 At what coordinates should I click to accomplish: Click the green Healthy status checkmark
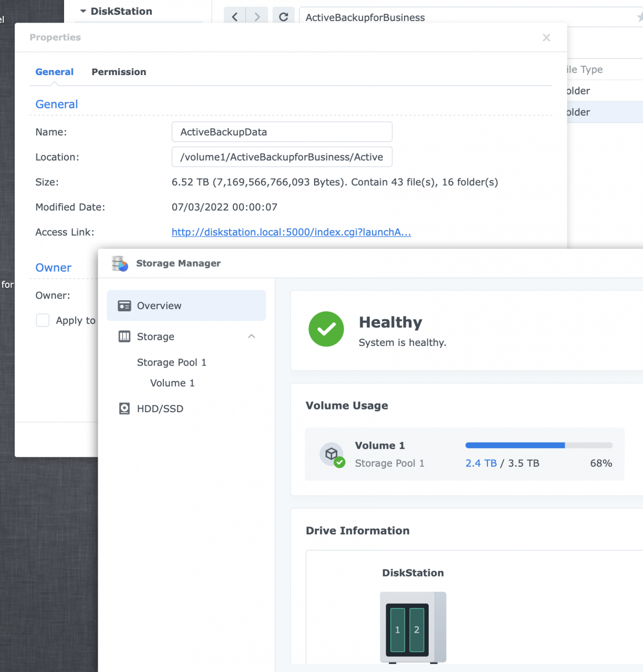326,329
